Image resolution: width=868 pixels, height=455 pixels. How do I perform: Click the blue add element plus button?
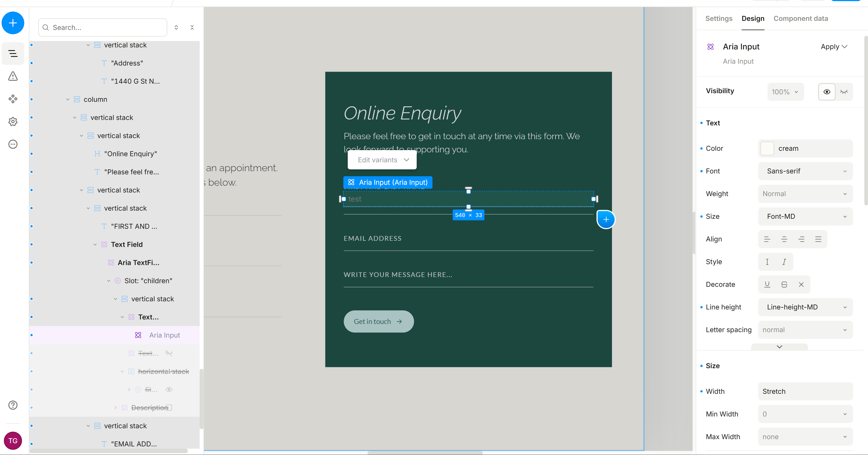click(x=13, y=23)
